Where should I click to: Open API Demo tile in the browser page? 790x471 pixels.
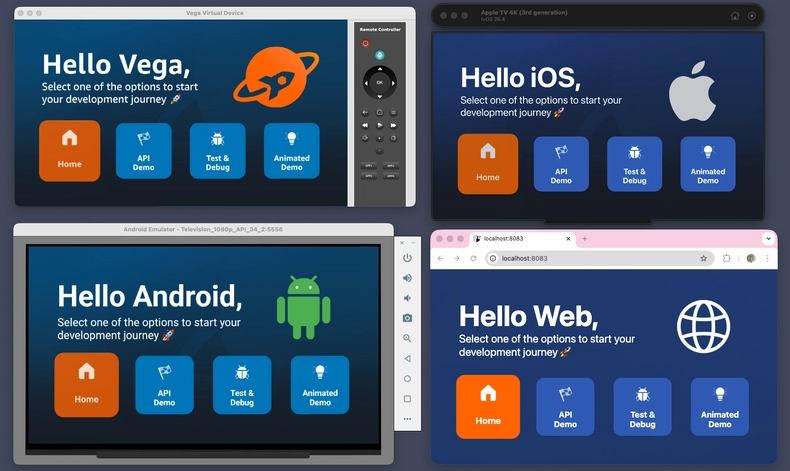point(565,407)
